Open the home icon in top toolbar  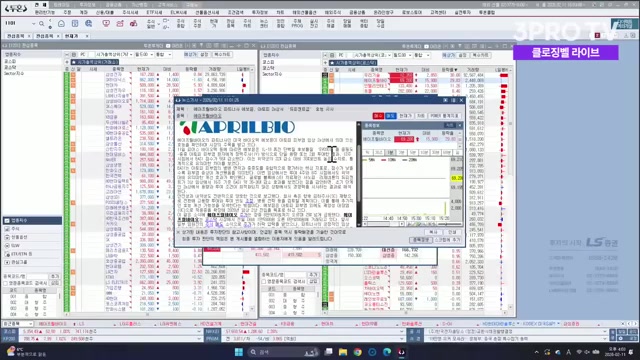pos(61,24)
